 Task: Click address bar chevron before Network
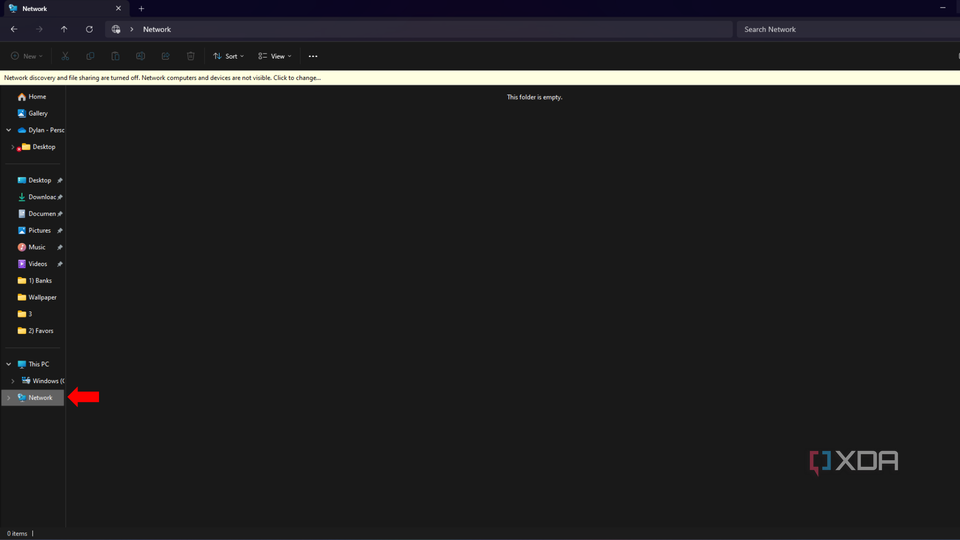point(132,29)
